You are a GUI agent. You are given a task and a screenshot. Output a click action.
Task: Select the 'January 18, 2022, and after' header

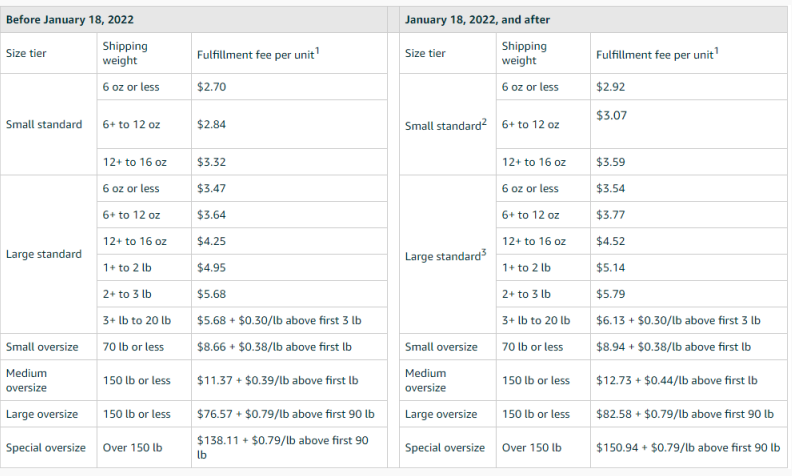coord(477,20)
